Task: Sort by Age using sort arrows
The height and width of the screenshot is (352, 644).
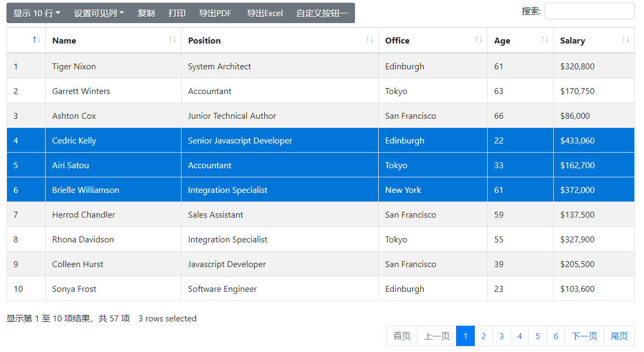Action: (545, 40)
